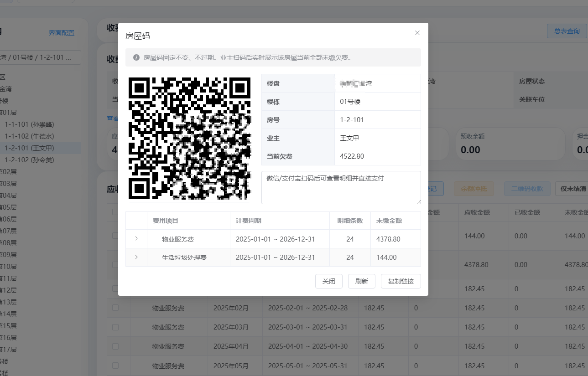Expand the 05层 floor node in the tree
Image resolution: width=588 pixels, height=376 pixels.
tap(8, 207)
